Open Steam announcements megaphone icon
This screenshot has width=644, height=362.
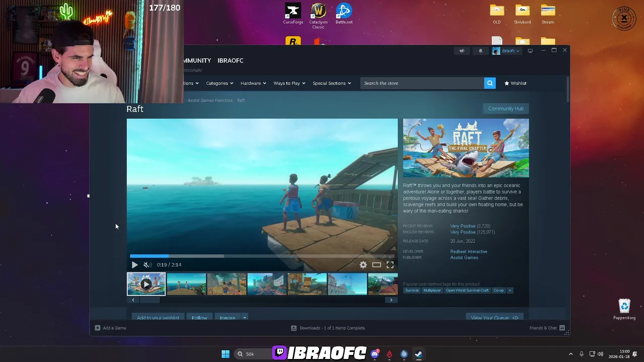pos(461,51)
